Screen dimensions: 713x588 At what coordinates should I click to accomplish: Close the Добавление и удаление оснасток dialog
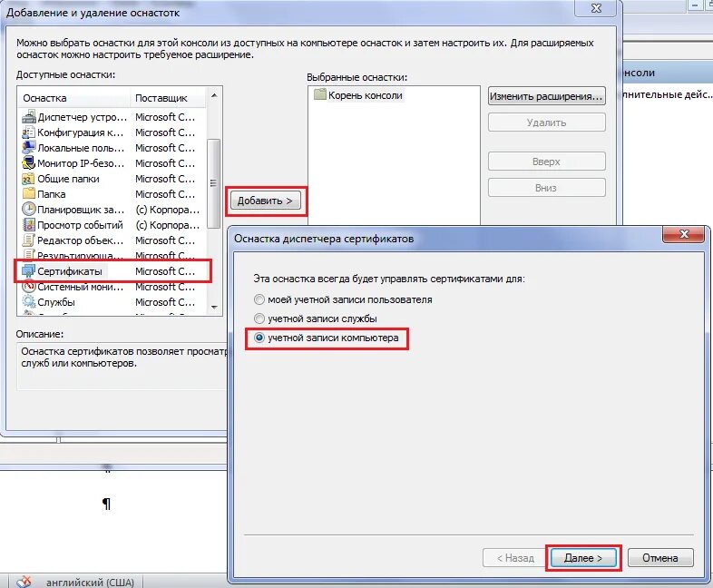596,8
